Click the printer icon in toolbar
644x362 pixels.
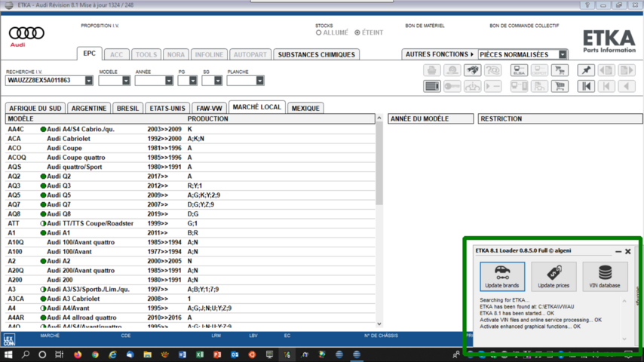431,70
